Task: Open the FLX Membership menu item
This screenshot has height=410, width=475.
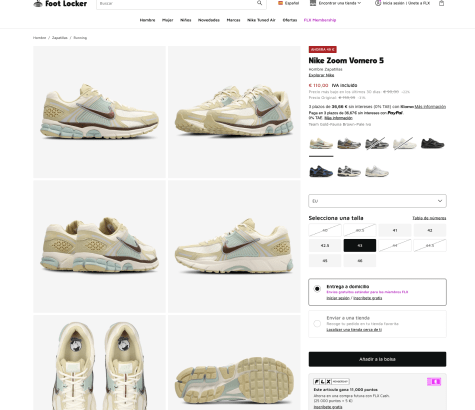Action: [320, 20]
